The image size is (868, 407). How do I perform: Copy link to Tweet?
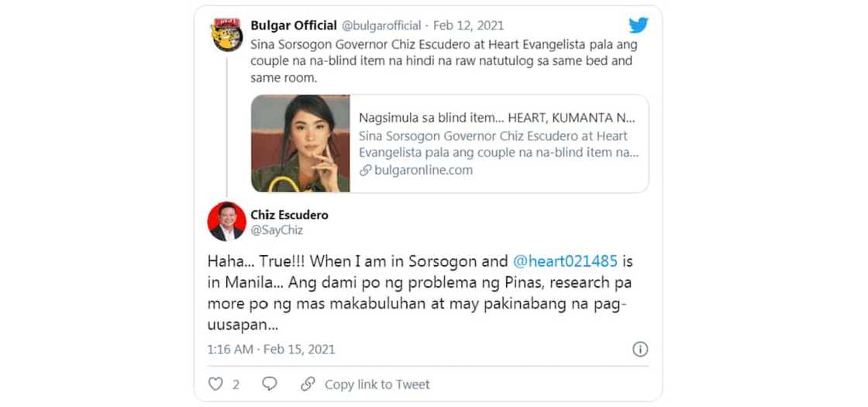tap(377, 385)
